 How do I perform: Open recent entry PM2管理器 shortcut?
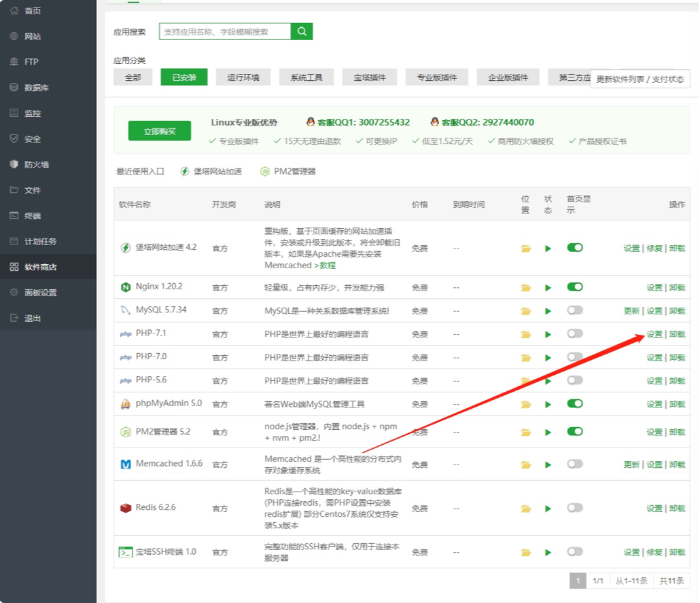click(x=288, y=171)
